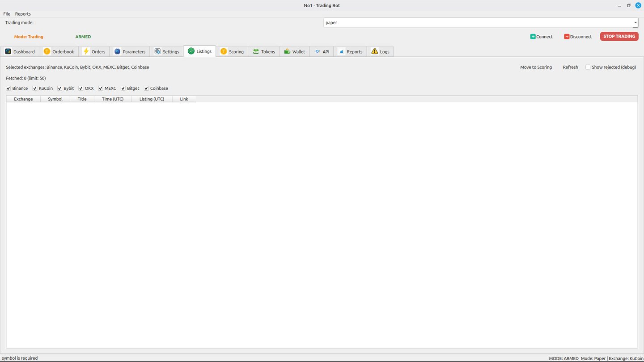644x362 pixels.
Task: Open the File menu
Action: tap(7, 14)
